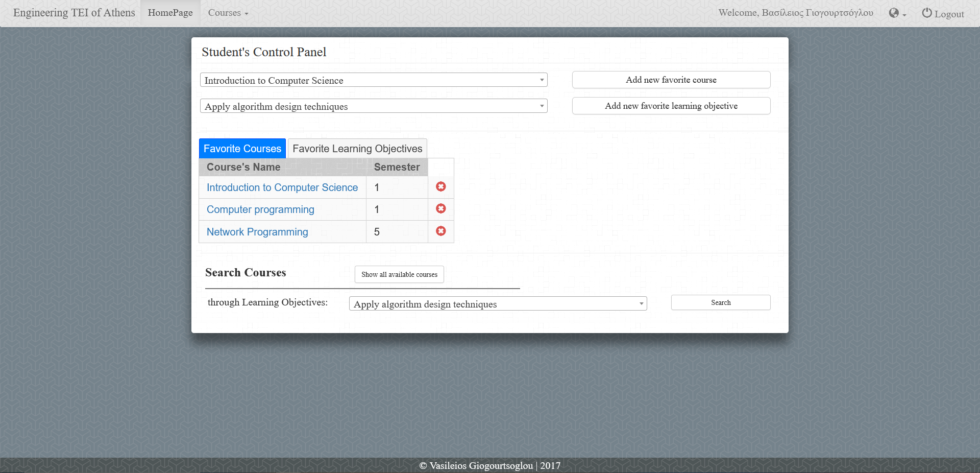Delete Computer programming favorite course row
980x473 pixels.
[x=441, y=209]
